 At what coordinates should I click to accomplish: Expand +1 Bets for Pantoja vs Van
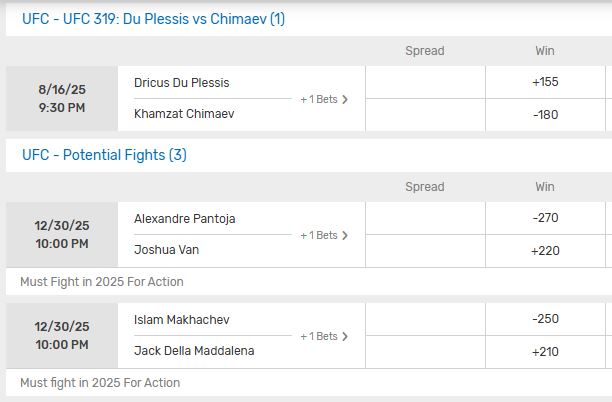tap(324, 235)
